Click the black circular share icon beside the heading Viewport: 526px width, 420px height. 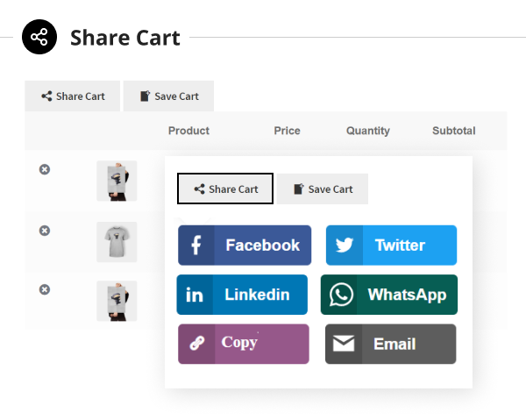pyautogui.click(x=39, y=37)
